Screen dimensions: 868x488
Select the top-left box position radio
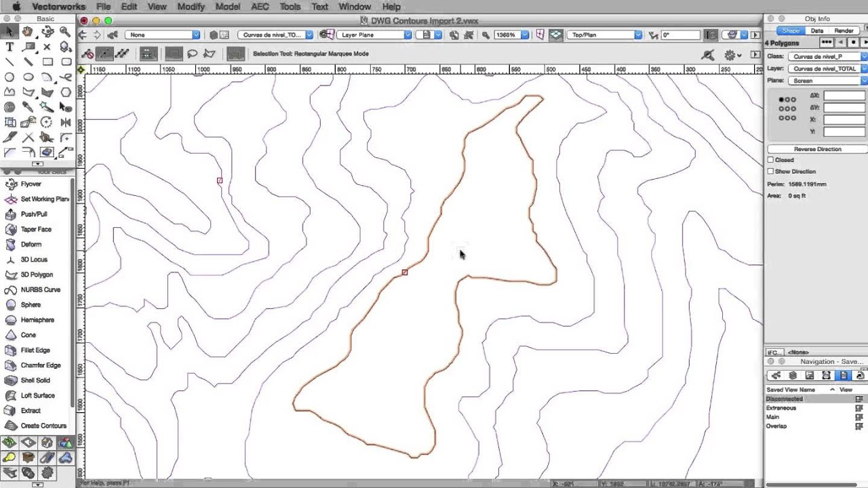[x=781, y=100]
